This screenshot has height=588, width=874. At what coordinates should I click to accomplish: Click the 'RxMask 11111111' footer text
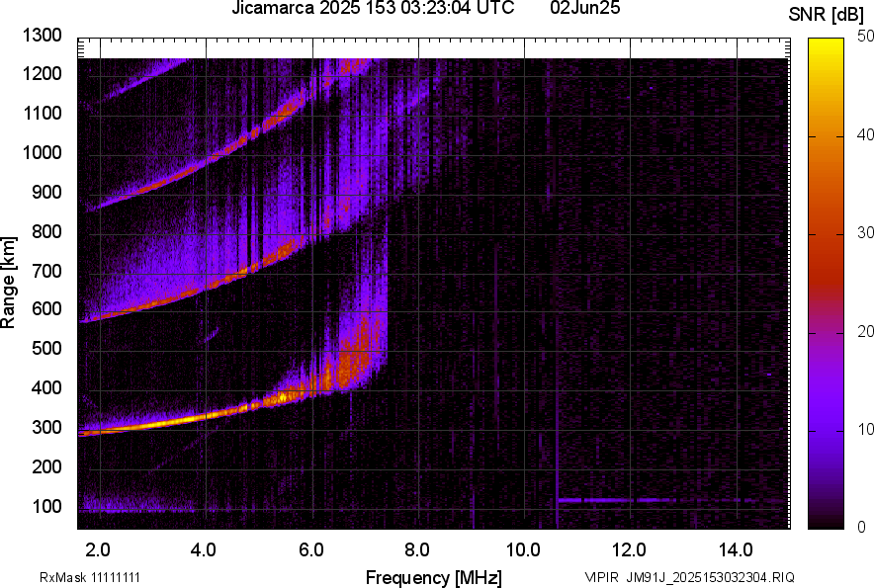tap(90, 577)
